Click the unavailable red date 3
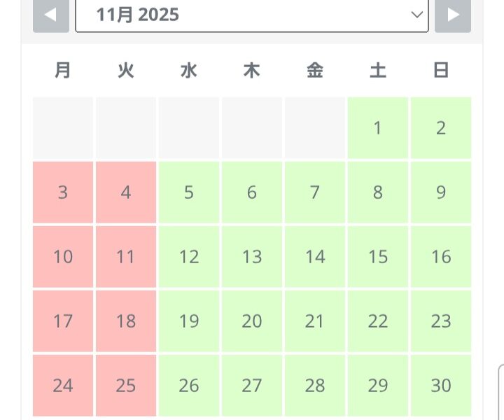504x420 pixels. point(63,192)
